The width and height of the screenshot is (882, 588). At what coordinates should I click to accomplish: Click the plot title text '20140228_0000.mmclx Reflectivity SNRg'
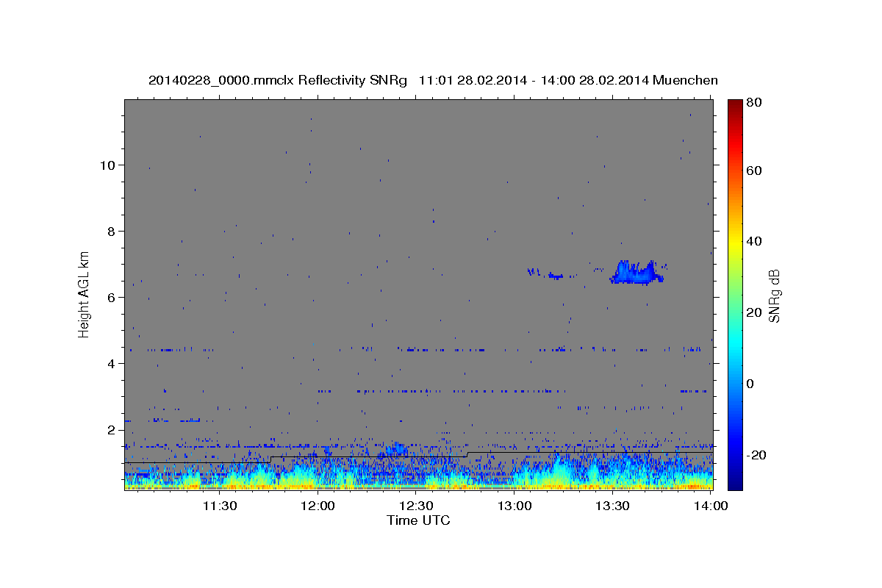[x=278, y=80]
